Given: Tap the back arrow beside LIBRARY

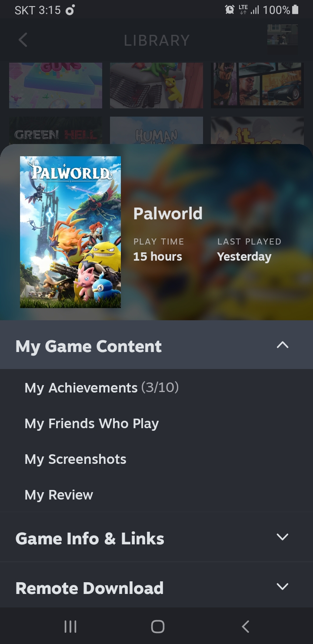Looking at the screenshot, I should [23, 40].
